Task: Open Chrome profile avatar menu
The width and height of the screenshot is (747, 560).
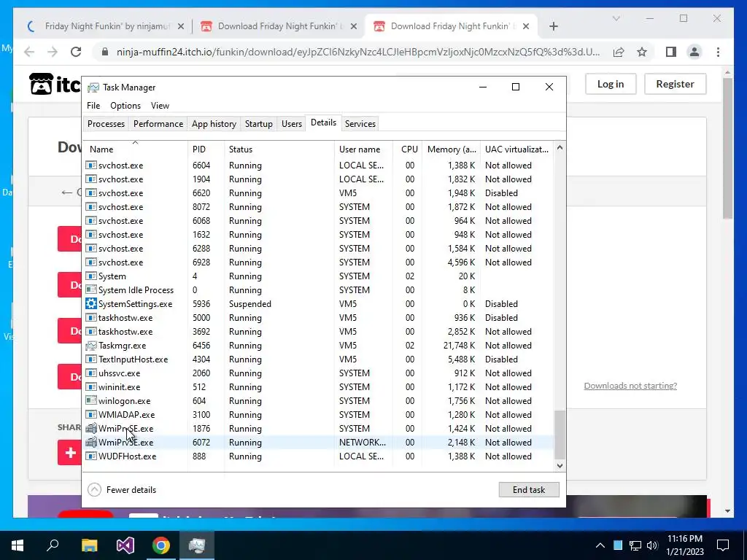Action: (x=694, y=52)
